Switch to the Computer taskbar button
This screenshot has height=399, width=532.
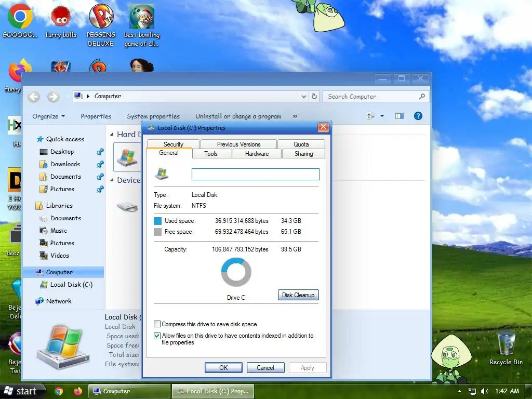click(129, 391)
